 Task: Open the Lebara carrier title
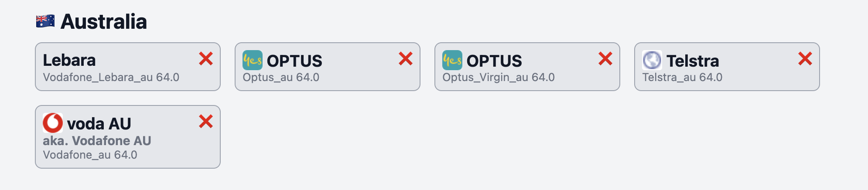[x=69, y=60]
